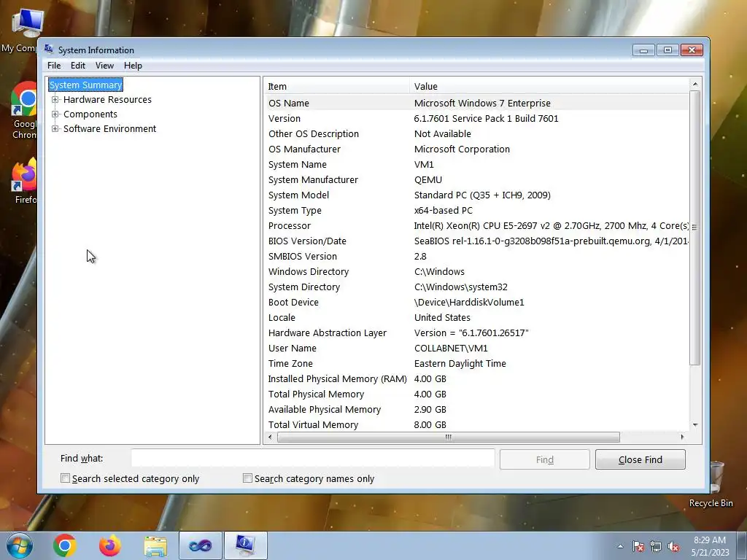Screen dimensions: 747x560
Task: Open the Help menu
Action: click(x=133, y=66)
